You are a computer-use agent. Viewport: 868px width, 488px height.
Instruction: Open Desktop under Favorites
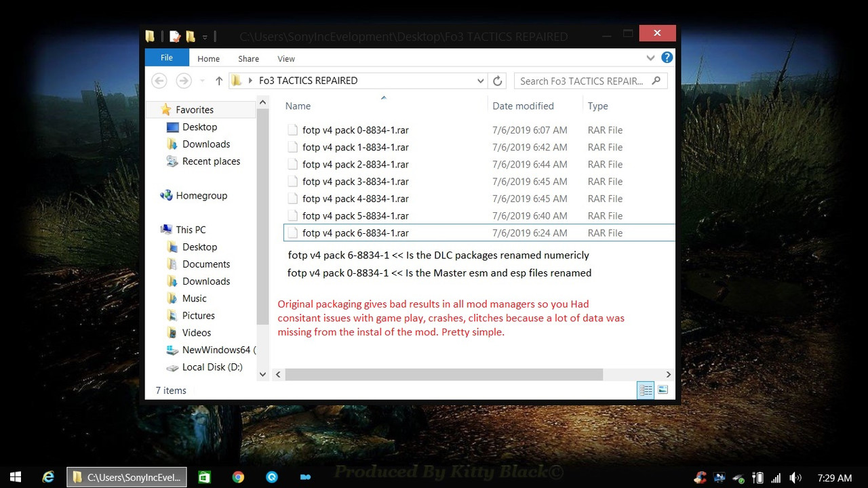tap(199, 127)
